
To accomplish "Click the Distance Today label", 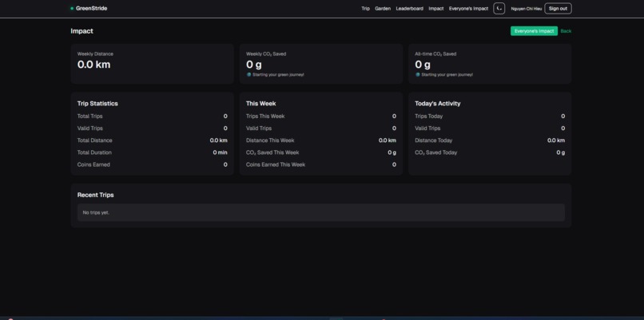I will [x=433, y=140].
